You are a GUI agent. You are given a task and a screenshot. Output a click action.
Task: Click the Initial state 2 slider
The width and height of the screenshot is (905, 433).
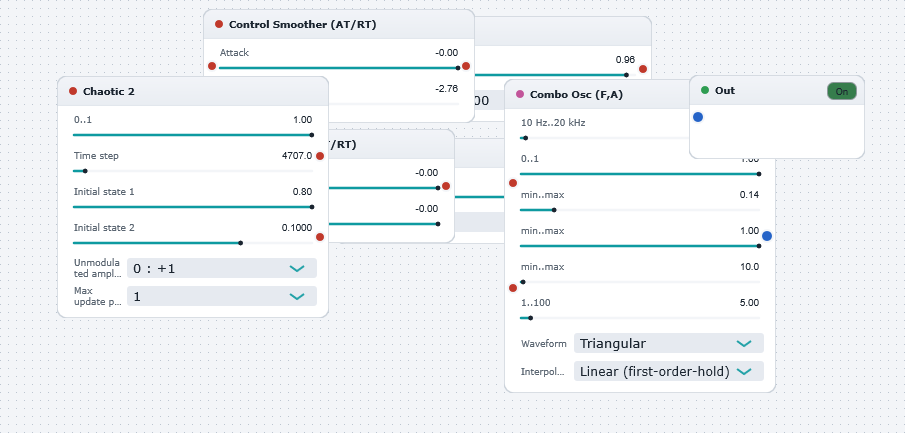point(193,243)
